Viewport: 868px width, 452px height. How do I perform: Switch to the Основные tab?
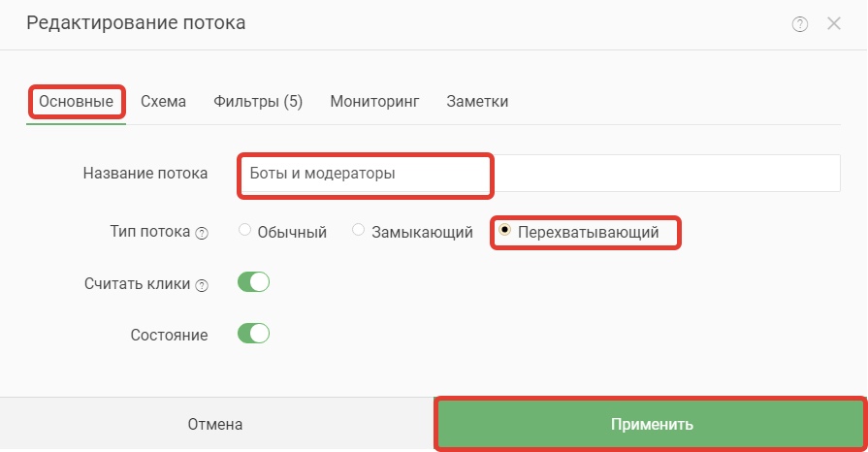click(x=76, y=102)
